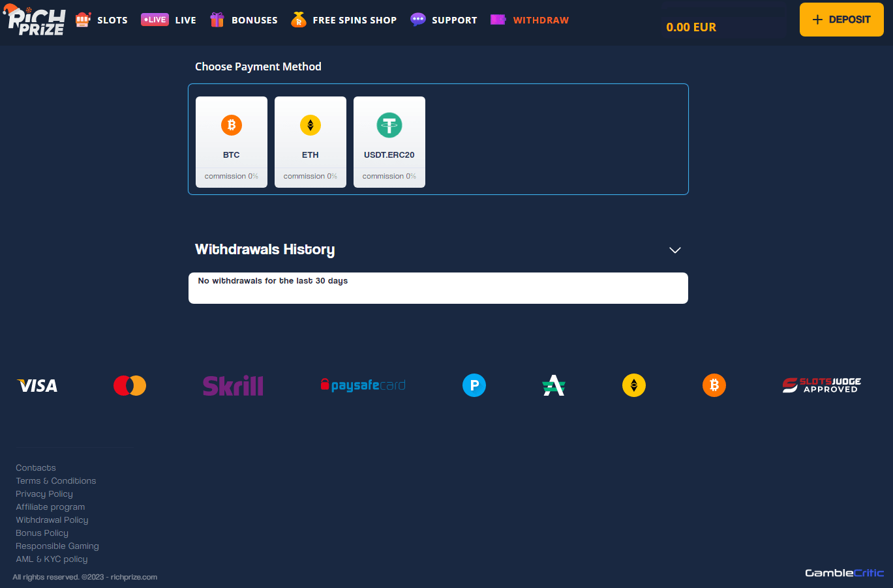Click the orange Bitcoin icon in BTC card

point(232,125)
